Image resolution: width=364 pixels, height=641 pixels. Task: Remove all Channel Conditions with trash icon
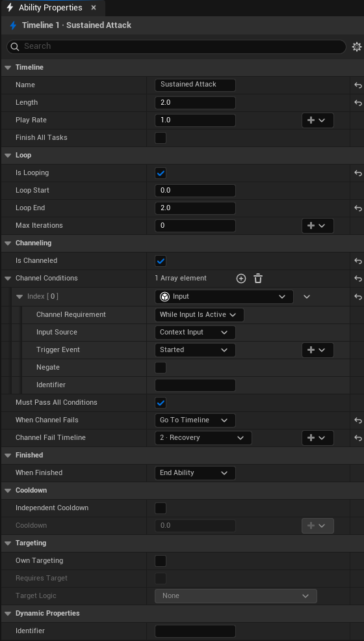258,279
